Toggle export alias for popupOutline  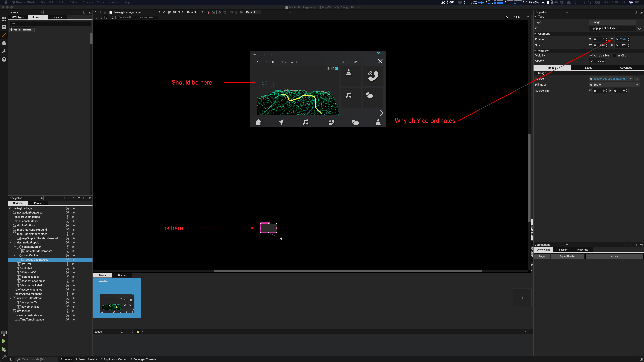click(68, 255)
